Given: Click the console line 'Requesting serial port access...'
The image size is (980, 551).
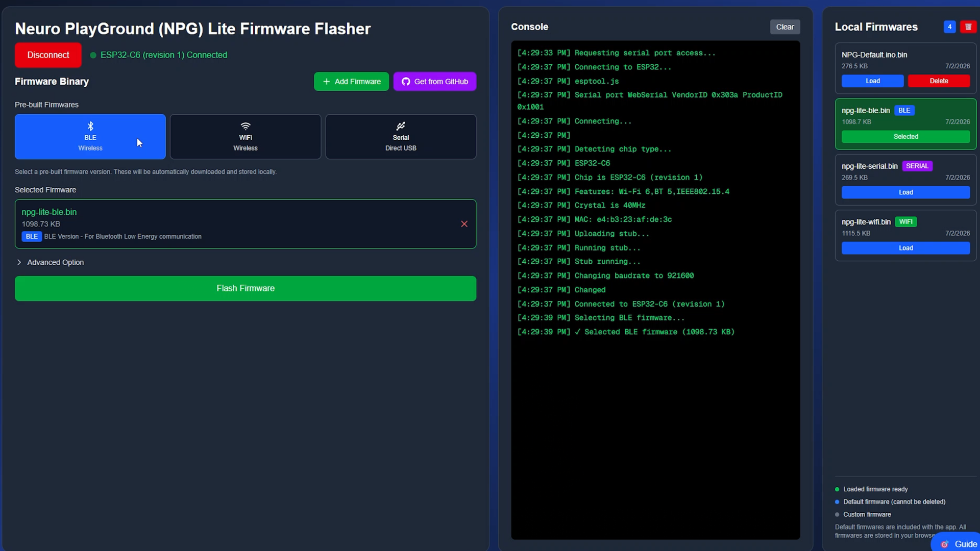Looking at the screenshot, I should coord(645,53).
